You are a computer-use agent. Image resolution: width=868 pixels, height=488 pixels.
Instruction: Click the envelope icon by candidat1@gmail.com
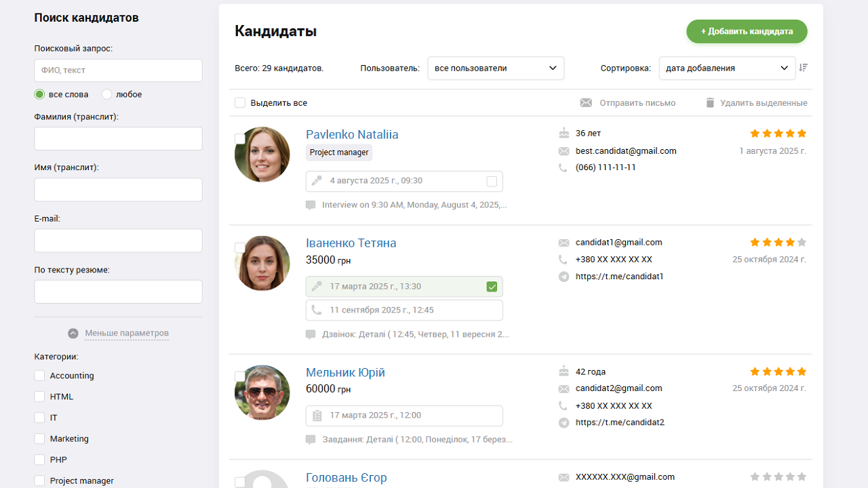click(x=564, y=242)
